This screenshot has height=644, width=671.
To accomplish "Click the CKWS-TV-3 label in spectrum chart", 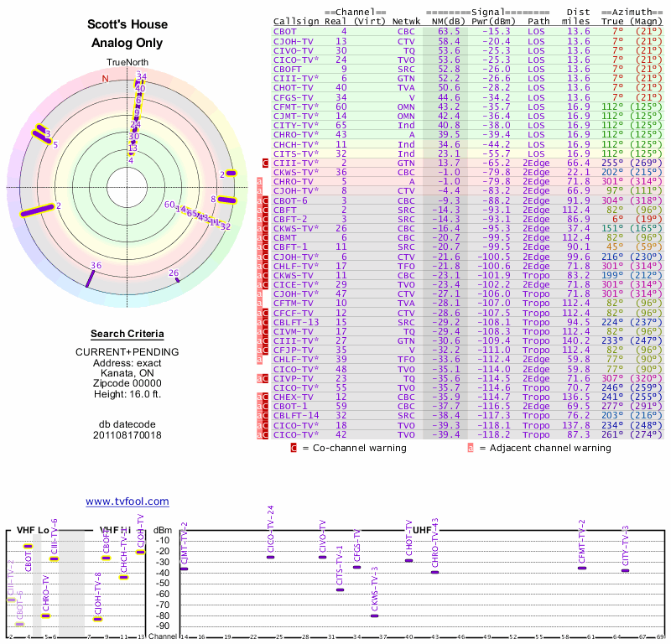I will (x=375, y=589).
